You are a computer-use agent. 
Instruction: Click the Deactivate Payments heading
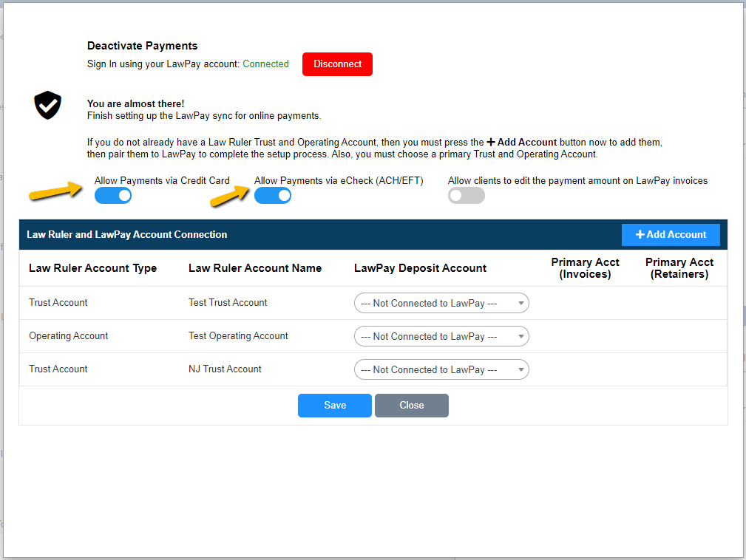142,46
